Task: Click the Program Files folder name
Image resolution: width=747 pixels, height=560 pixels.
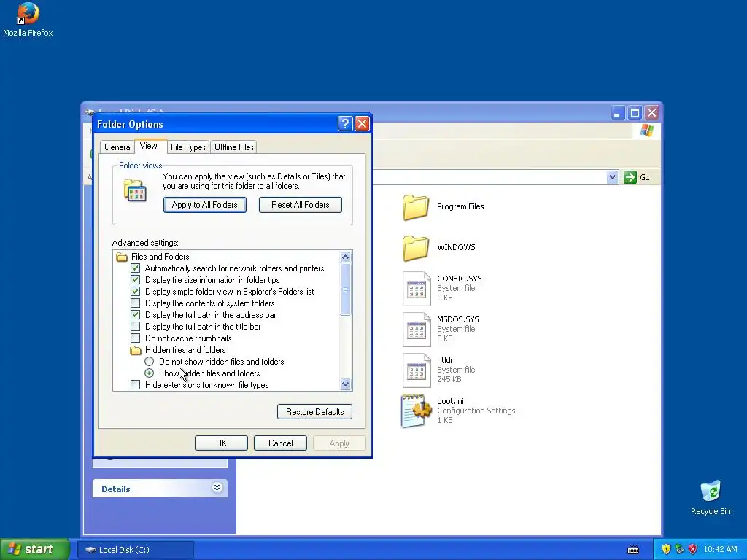Action: pos(460,206)
